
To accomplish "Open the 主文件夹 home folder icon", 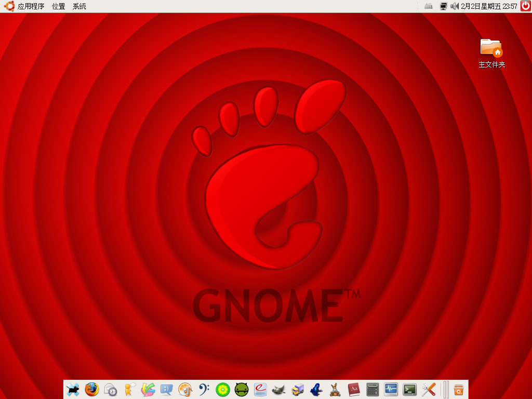I will tap(491, 54).
